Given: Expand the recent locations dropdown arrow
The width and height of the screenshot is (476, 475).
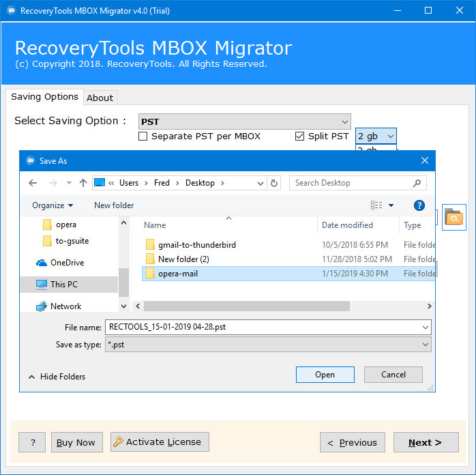Looking at the screenshot, I should click(69, 183).
